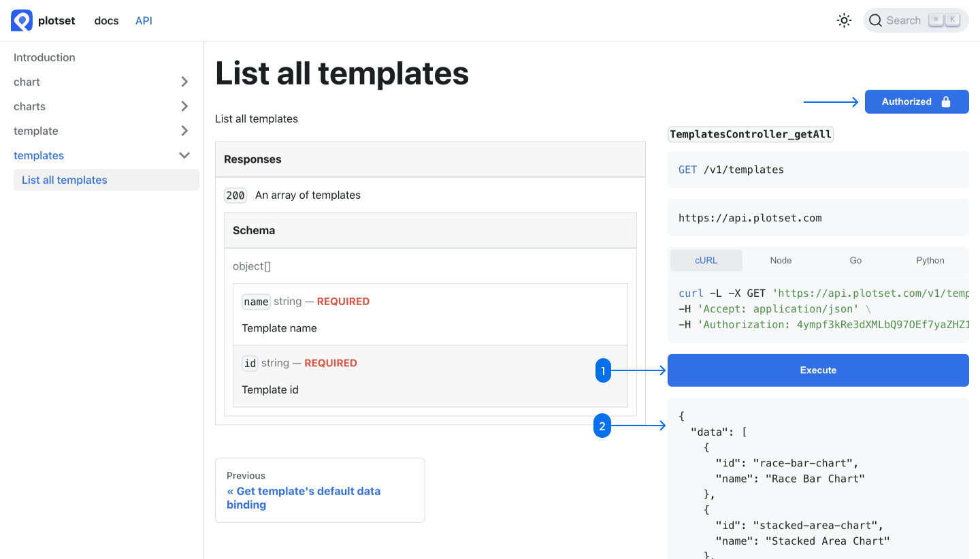The image size is (980, 559).
Task: Select the cURL code tab
Action: (706, 260)
